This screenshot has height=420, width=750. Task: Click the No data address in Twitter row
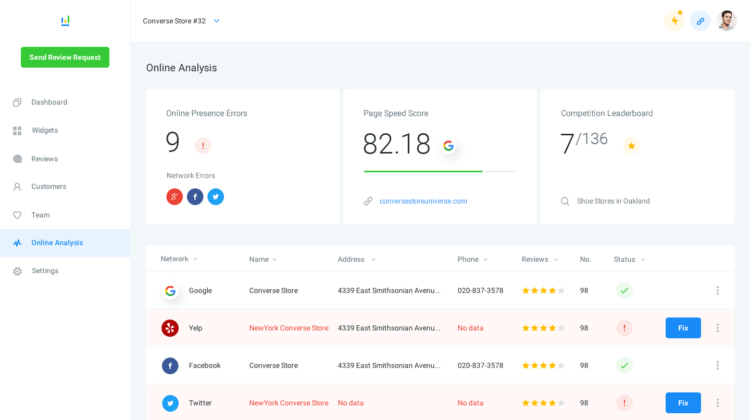351,403
